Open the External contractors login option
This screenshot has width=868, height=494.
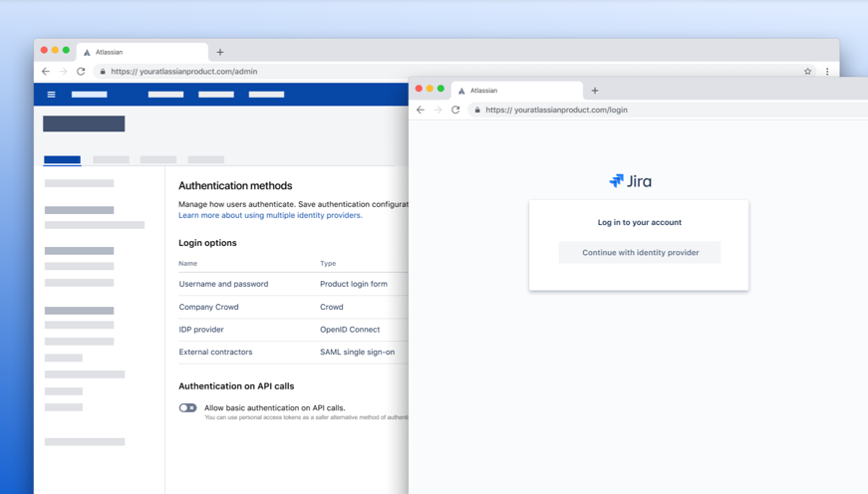click(x=215, y=352)
